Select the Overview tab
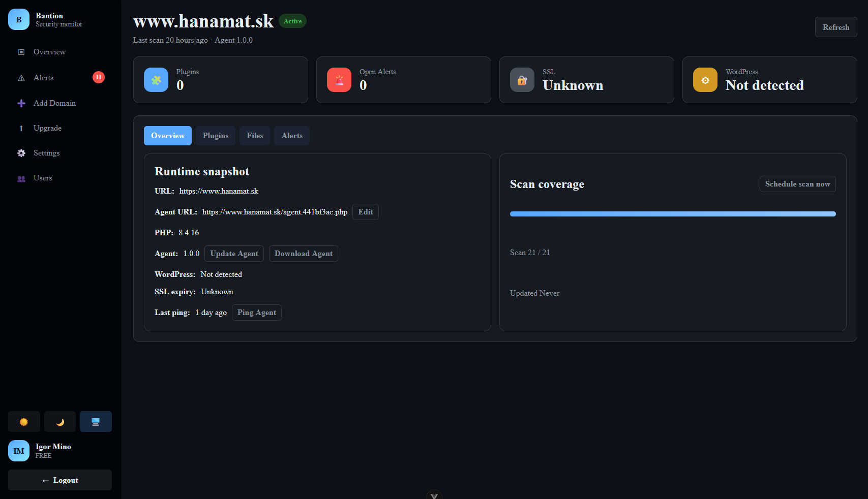Screen dimensions: 868x499 point(168,136)
